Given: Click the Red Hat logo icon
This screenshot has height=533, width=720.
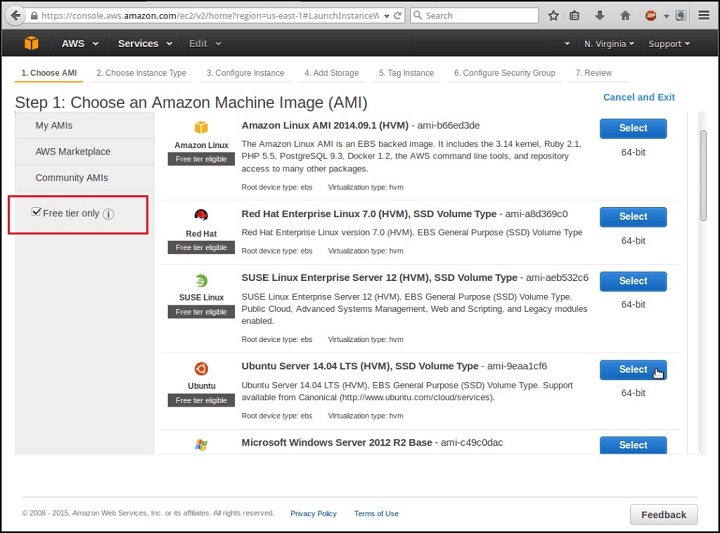Looking at the screenshot, I should point(201,215).
